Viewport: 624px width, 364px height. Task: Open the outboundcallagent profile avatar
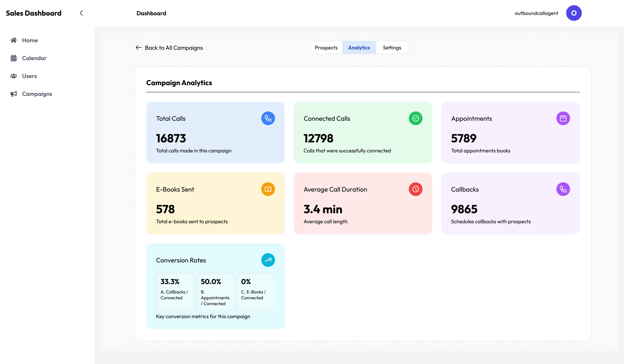pyautogui.click(x=574, y=13)
